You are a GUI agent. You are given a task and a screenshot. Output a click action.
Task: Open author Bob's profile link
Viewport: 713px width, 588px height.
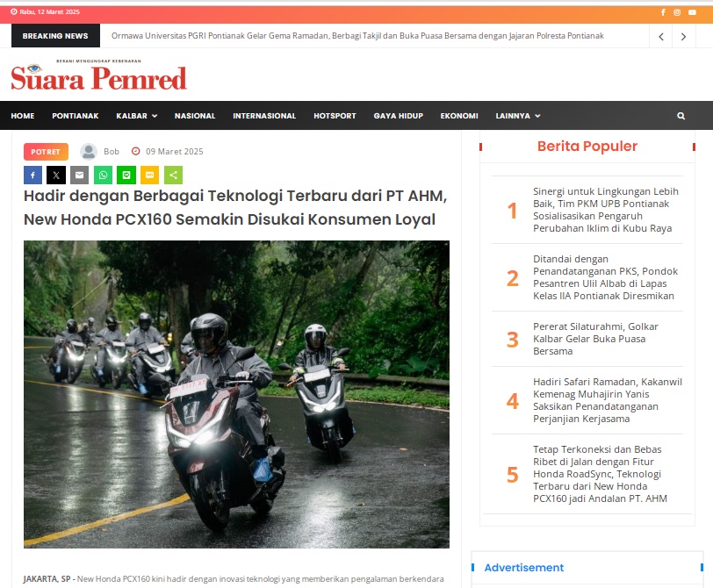112,152
